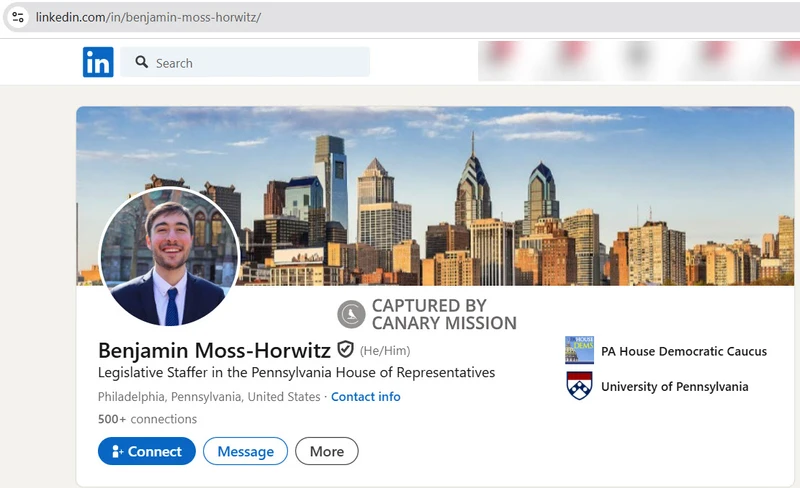Click the site information icon in address bar
Viewport: 800px width, 488px height.
pos(18,17)
